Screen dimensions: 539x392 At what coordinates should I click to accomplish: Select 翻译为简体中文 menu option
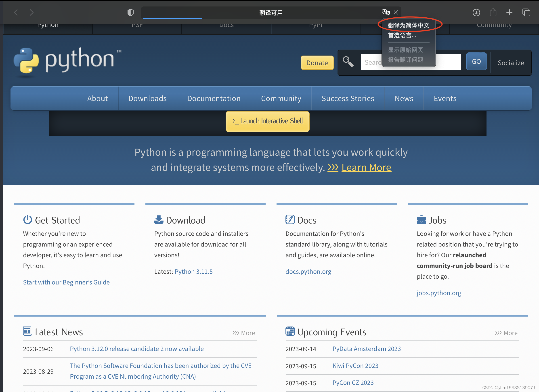409,25
